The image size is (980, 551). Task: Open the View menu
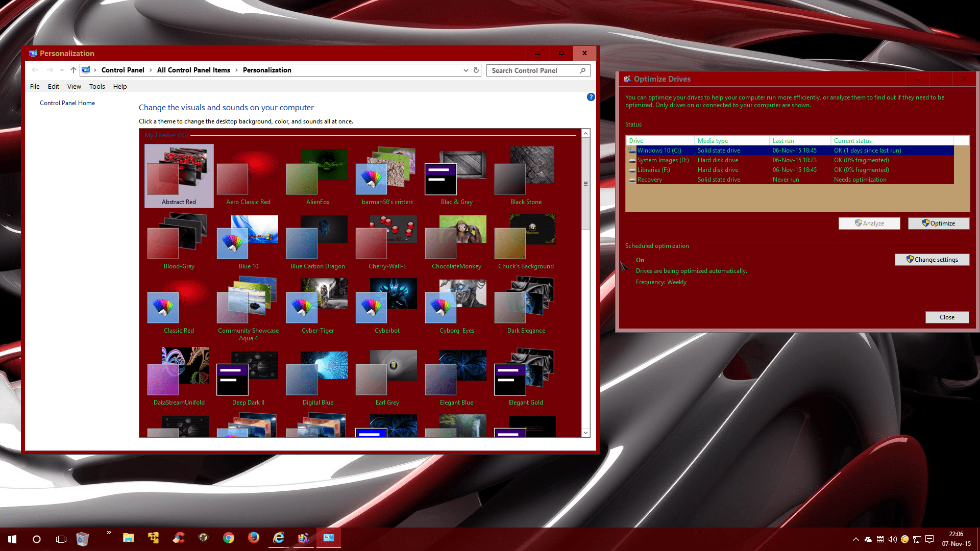click(74, 87)
